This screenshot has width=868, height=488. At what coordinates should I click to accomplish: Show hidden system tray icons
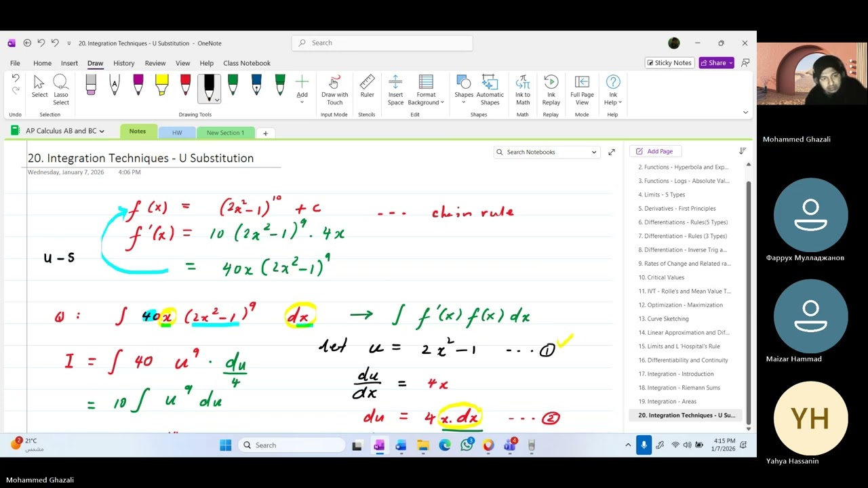[628, 445]
